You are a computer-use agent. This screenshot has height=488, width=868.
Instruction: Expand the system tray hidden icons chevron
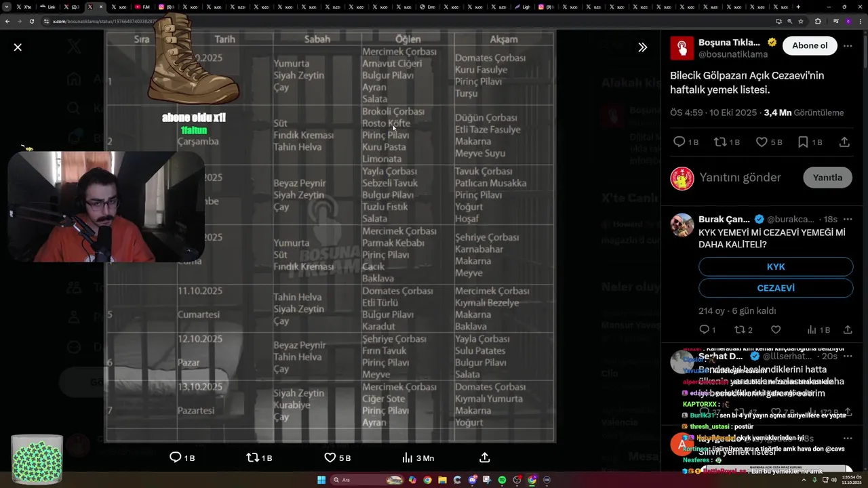click(804, 480)
